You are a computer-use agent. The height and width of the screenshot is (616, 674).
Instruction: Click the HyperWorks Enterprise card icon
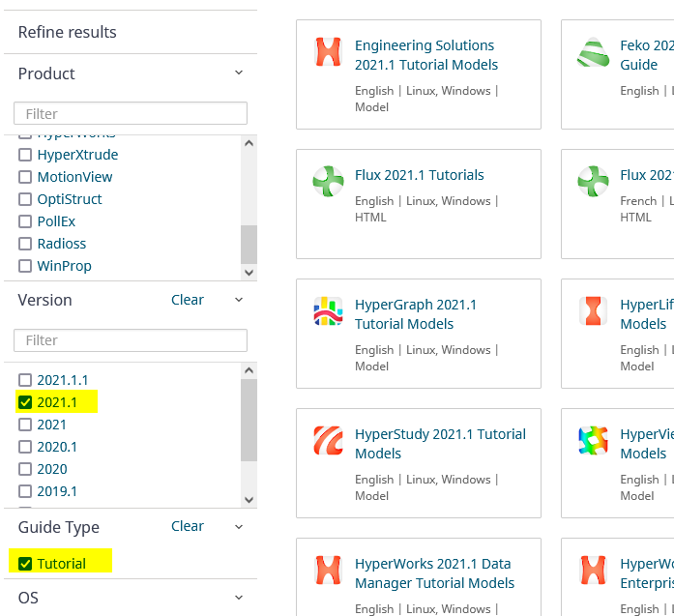point(593,570)
